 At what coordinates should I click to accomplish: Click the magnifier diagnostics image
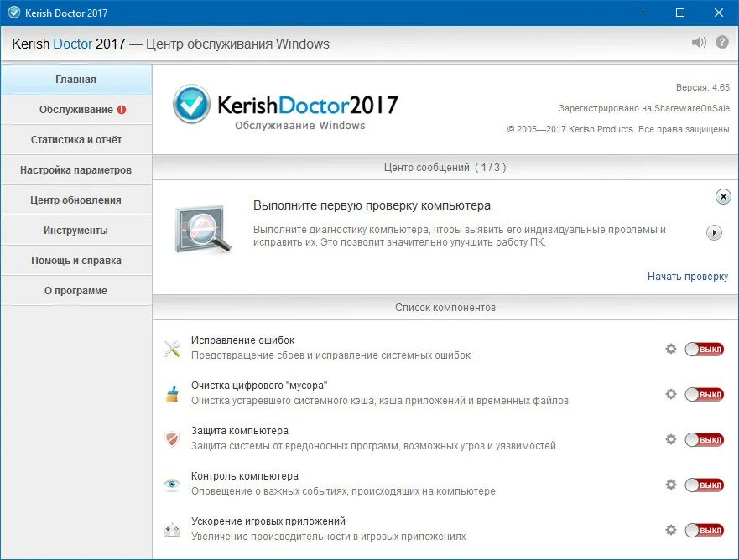203,230
